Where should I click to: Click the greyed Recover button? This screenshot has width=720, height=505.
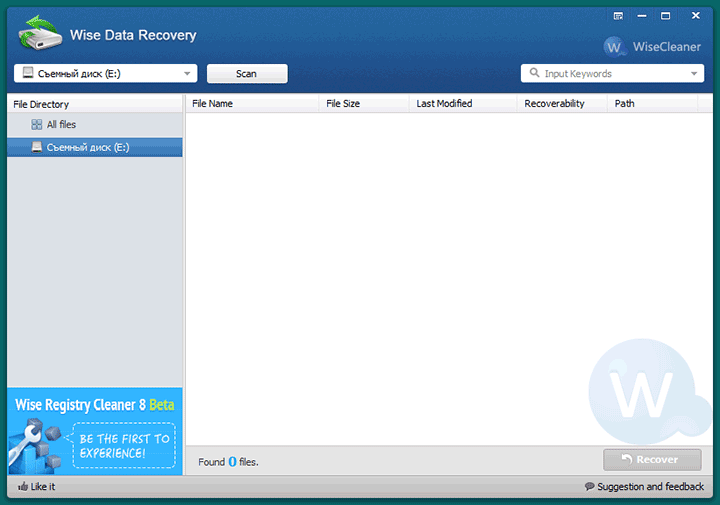tap(652, 460)
